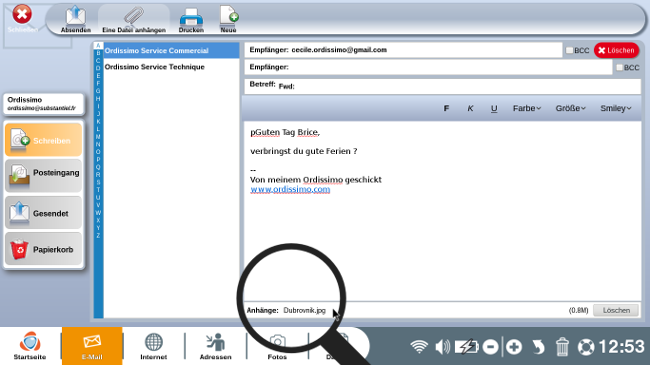Expand the Farbe color dropdown
Viewport: 650px width, 365px height.
pyautogui.click(x=527, y=108)
